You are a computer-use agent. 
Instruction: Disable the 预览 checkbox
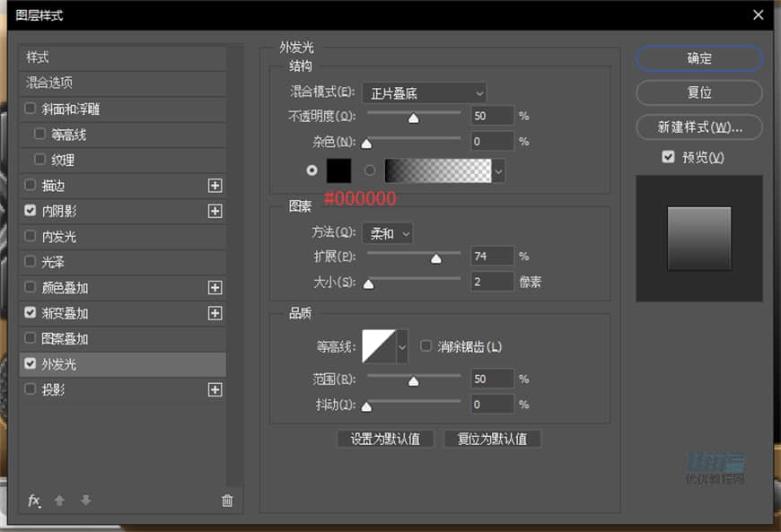coord(668,157)
